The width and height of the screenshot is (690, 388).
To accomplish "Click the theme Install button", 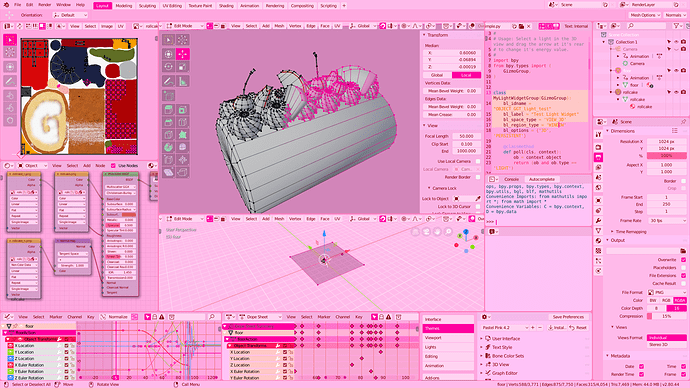I will click(x=557, y=328).
